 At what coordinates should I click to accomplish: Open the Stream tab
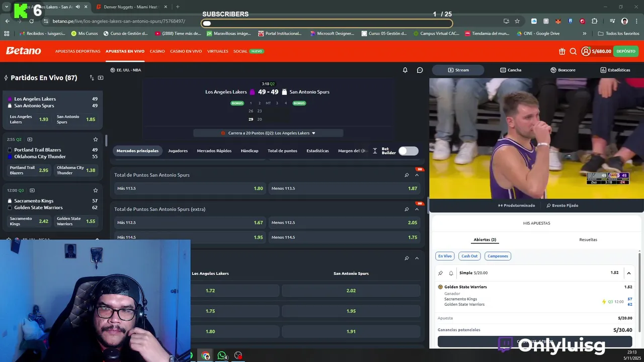click(458, 70)
